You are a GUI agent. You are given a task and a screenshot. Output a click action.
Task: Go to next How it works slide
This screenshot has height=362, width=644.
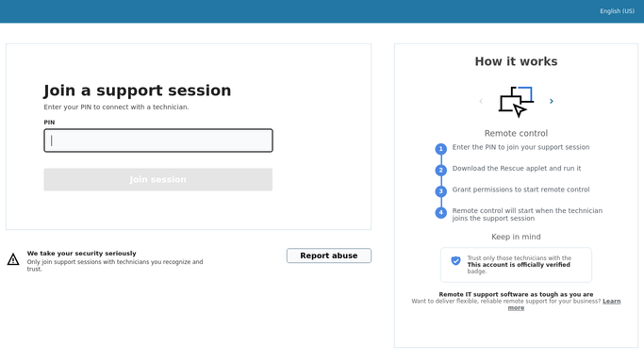pos(552,101)
